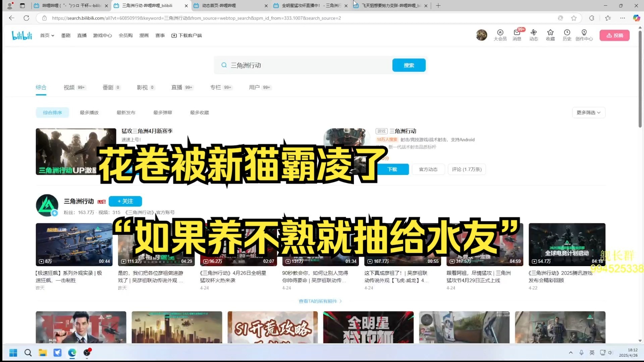The width and height of the screenshot is (644, 362).
Task: Click 评论 (1.7万条) button
Action: point(467,170)
